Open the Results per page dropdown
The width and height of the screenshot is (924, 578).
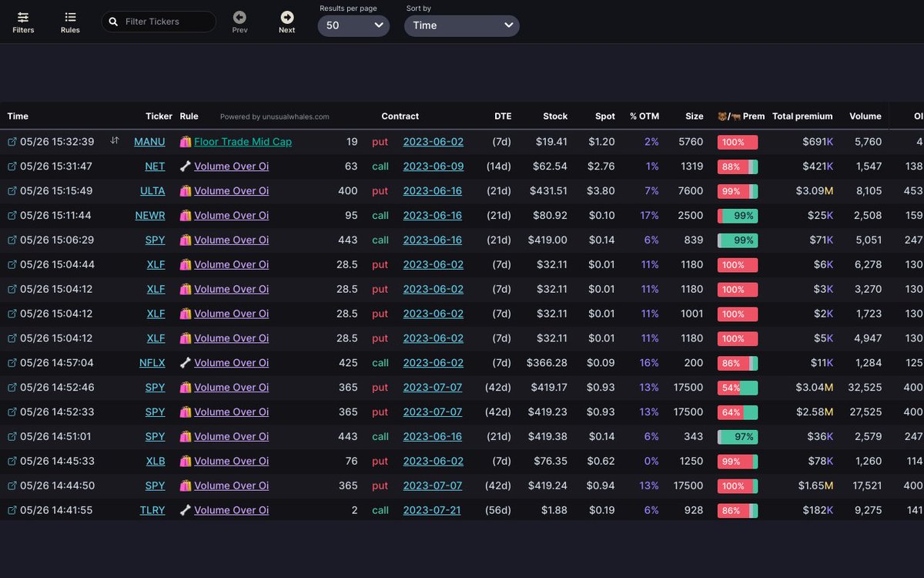(x=353, y=25)
